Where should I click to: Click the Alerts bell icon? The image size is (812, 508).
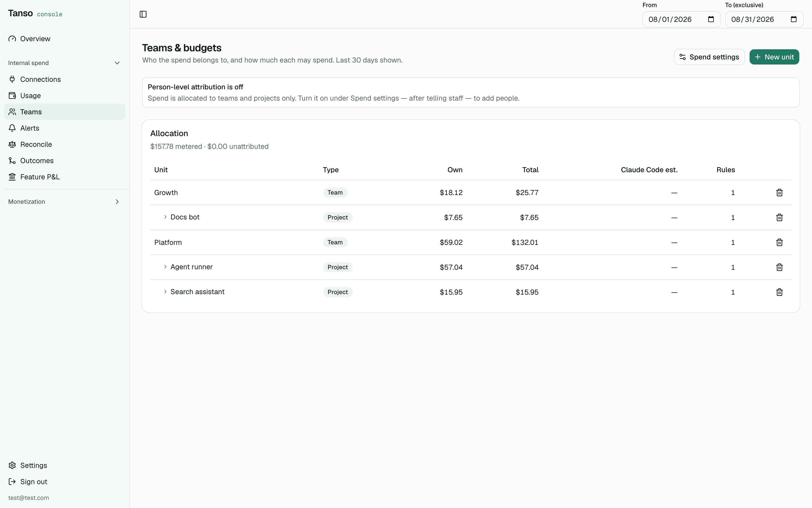[12, 128]
